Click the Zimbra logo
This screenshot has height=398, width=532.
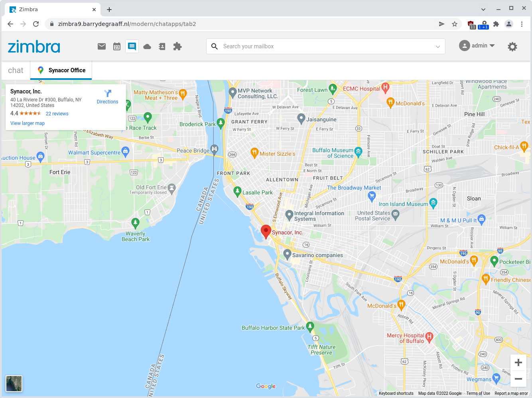coord(34,47)
